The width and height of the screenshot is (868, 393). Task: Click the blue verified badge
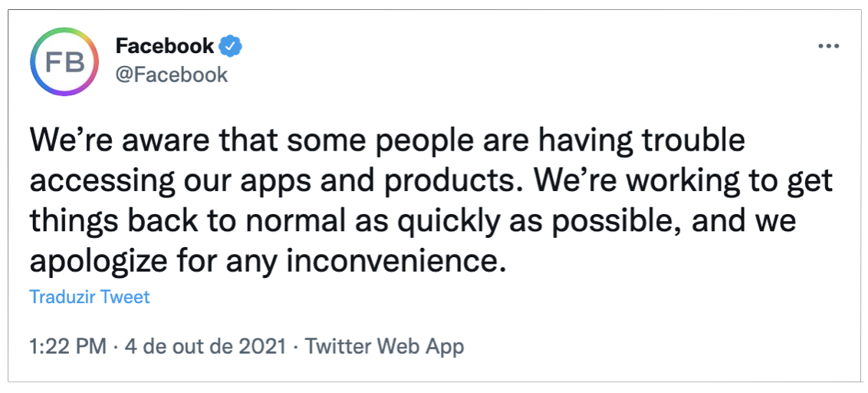point(231,46)
